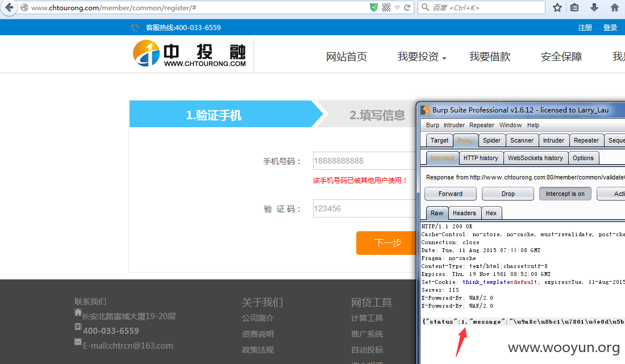Screen dimensions: 625x364
Task: Select the HTTP history sub-tab
Action: [481, 158]
